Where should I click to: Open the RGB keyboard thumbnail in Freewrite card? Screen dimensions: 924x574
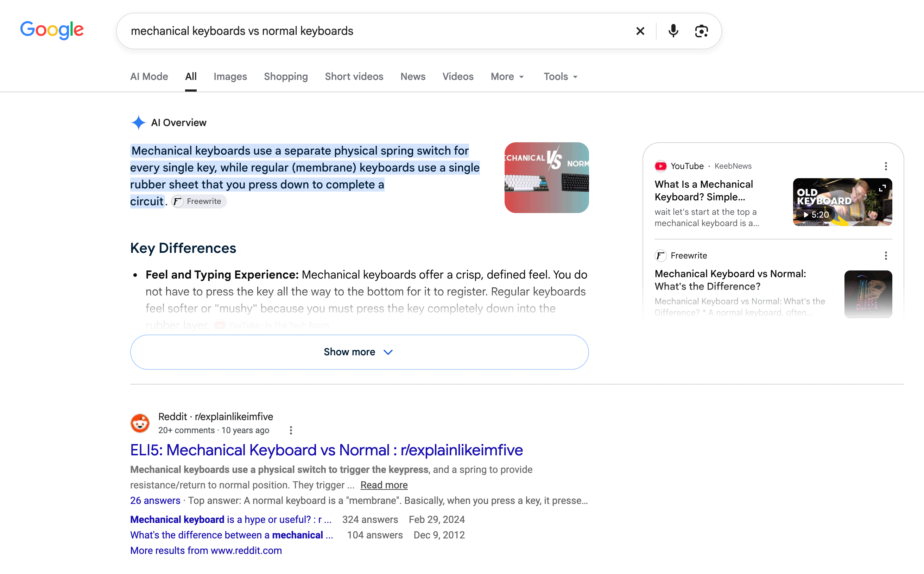[x=868, y=294]
